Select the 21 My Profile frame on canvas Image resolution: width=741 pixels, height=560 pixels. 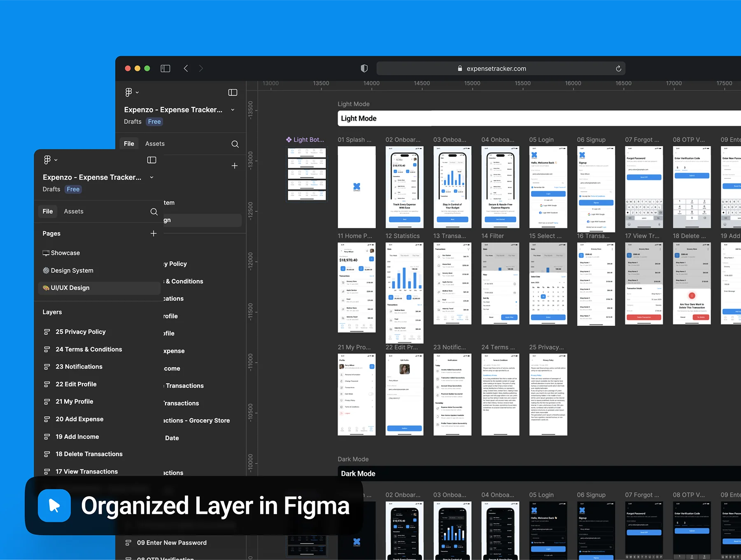pos(357,394)
